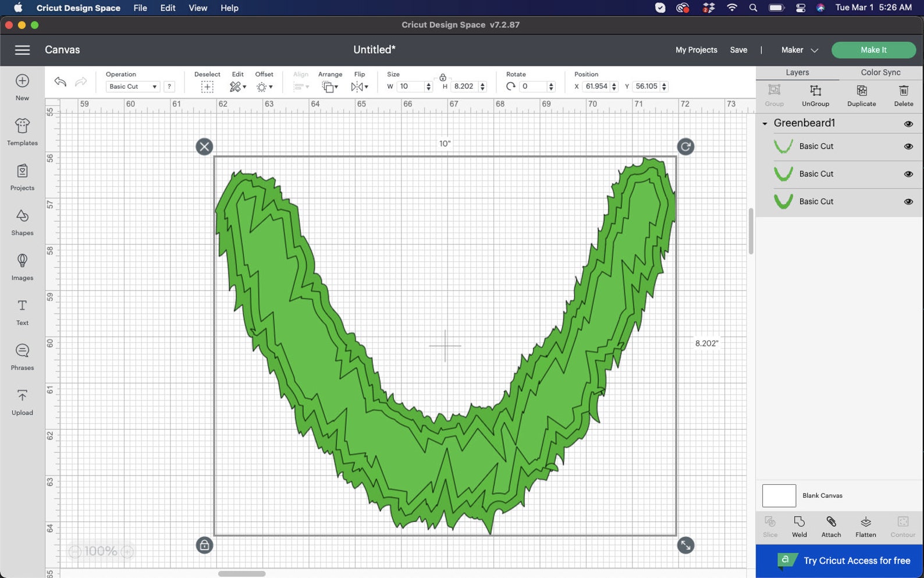Undo the last action
Viewport: 924px width, 578px height.
pos(60,81)
